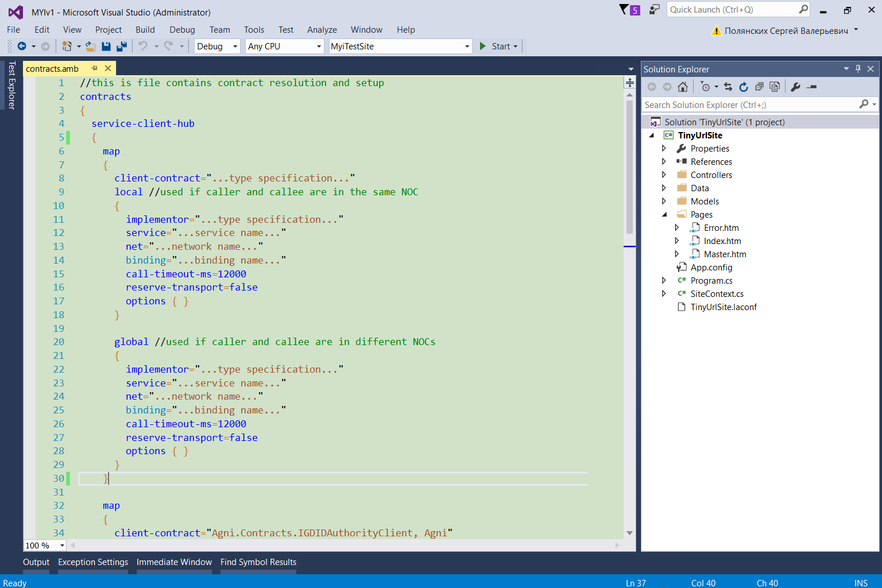Click the Preview Selected Items icon

811,87
